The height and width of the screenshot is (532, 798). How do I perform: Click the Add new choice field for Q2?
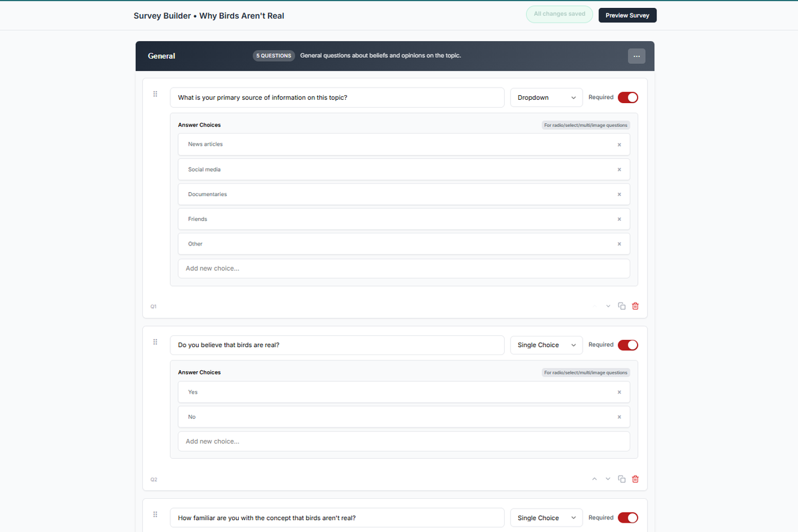tap(403, 441)
